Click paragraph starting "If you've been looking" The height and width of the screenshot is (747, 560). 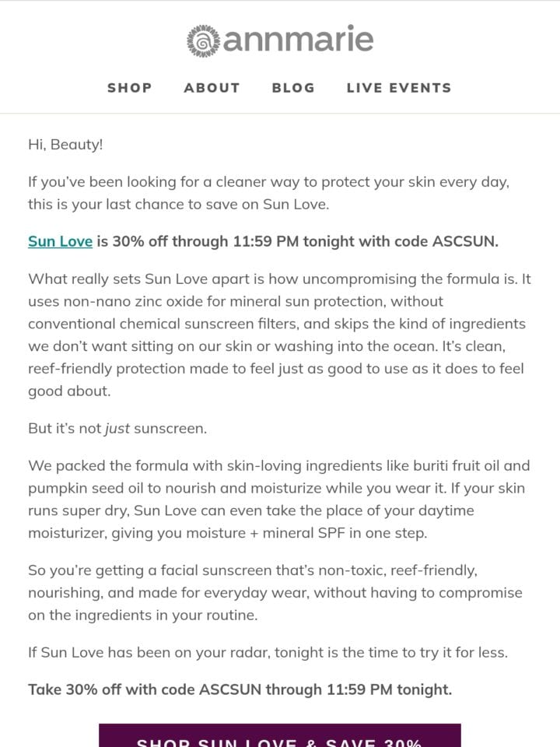[268, 193]
